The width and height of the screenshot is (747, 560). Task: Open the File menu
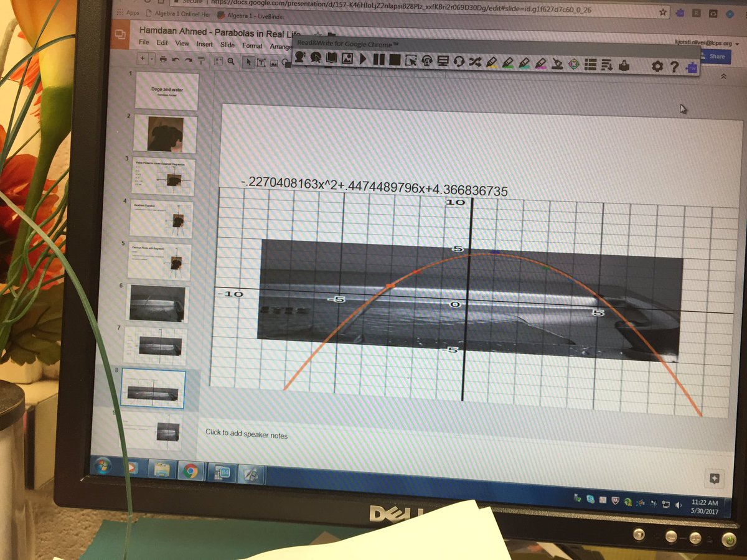coord(144,42)
